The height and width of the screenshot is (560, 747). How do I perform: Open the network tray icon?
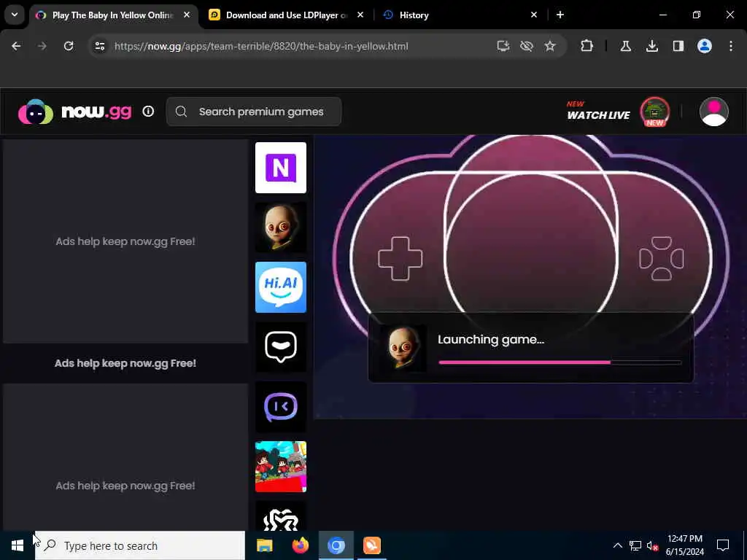tap(635, 545)
